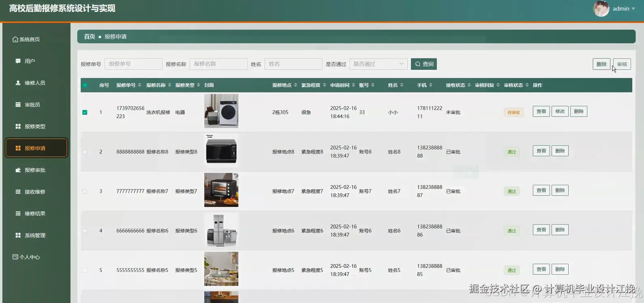Screen dimensions: 644x303
Task: Sort by 手机 column arrows
Action: [431, 85]
